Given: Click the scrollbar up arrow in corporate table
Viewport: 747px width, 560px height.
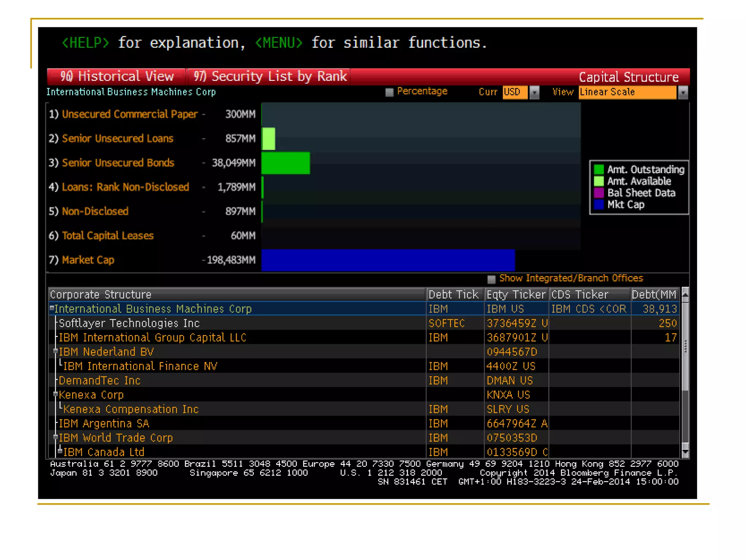Looking at the screenshot, I should tap(685, 295).
